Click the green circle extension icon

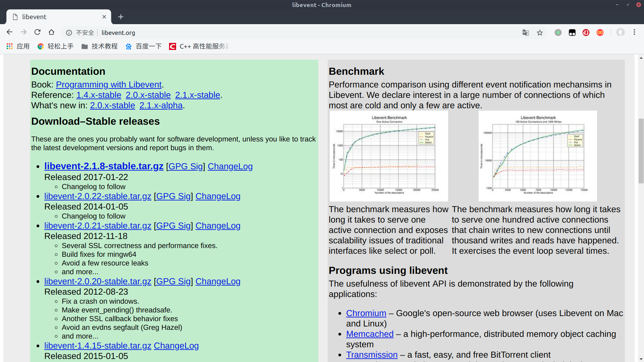tap(558, 33)
